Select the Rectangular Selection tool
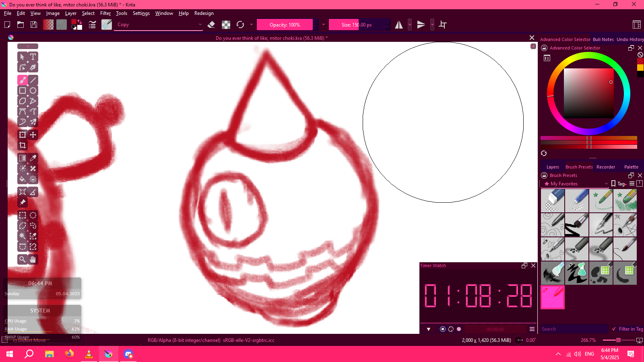Image resolution: width=644 pixels, height=362 pixels. (x=23, y=215)
